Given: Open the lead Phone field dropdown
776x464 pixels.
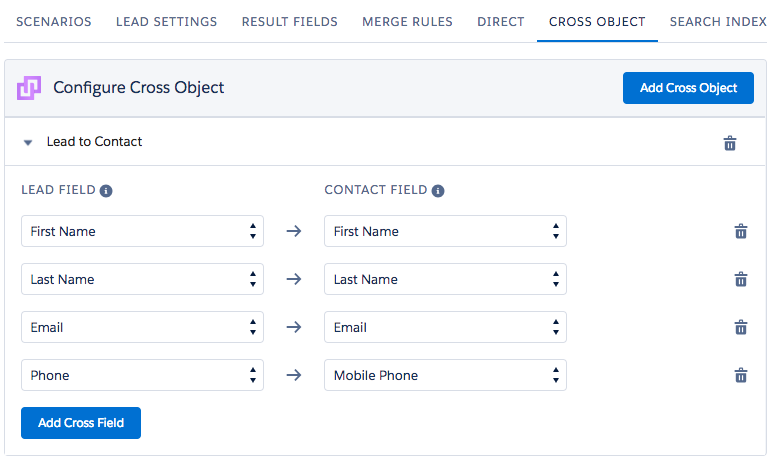Looking at the screenshot, I should pyautogui.click(x=142, y=375).
